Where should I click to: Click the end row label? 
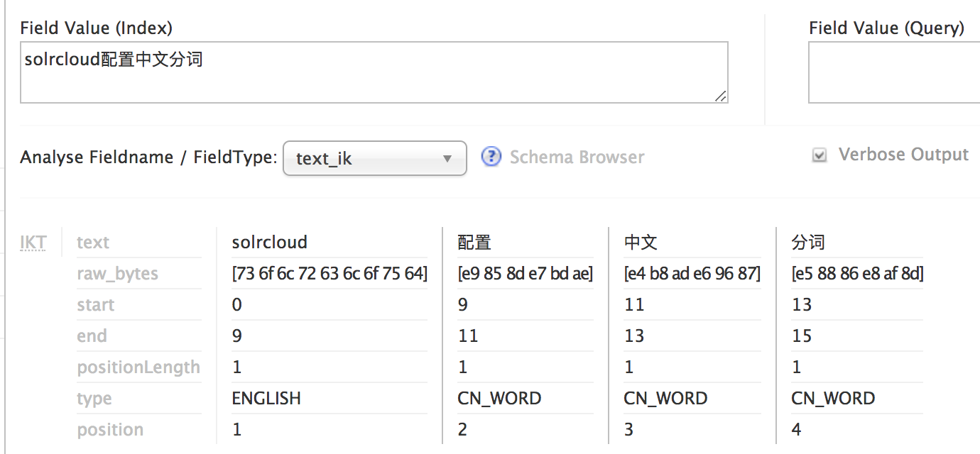click(x=92, y=336)
